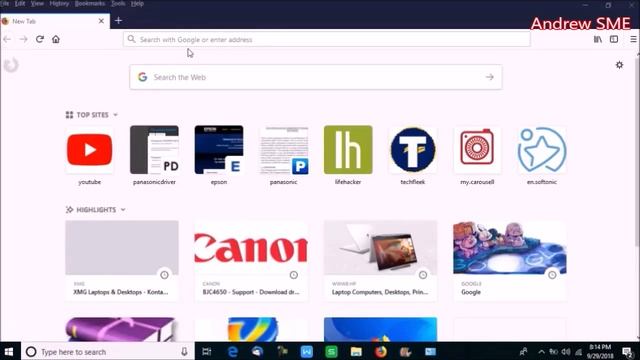Open the blue W writer app in taskbar

coord(307,351)
